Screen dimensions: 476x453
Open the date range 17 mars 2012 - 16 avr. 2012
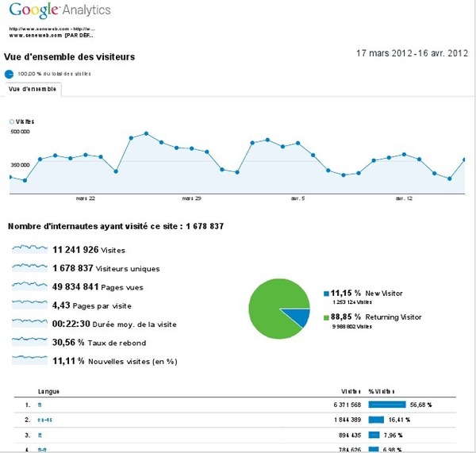pyautogui.click(x=413, y=54)
